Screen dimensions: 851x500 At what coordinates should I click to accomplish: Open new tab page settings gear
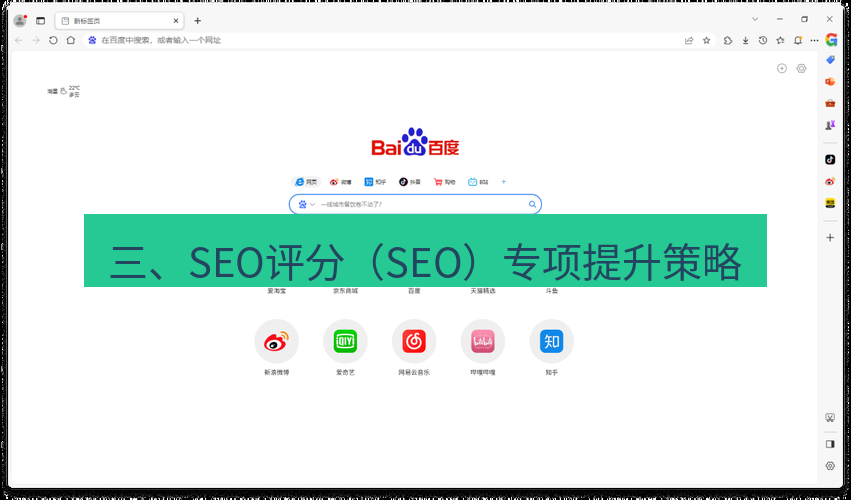pyautogui.click(x=801, y=68)
